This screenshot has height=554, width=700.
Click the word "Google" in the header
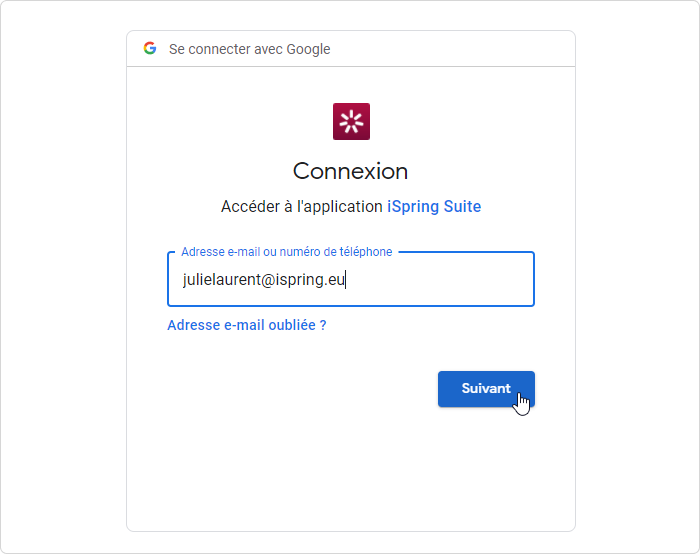(x=308, y=49)
